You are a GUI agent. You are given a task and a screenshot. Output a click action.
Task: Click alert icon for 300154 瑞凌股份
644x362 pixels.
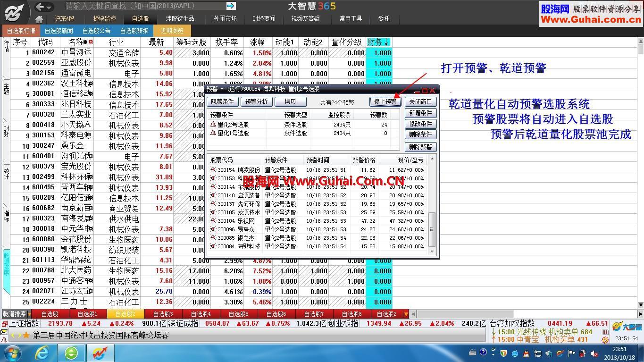click(x=213, y=170)
